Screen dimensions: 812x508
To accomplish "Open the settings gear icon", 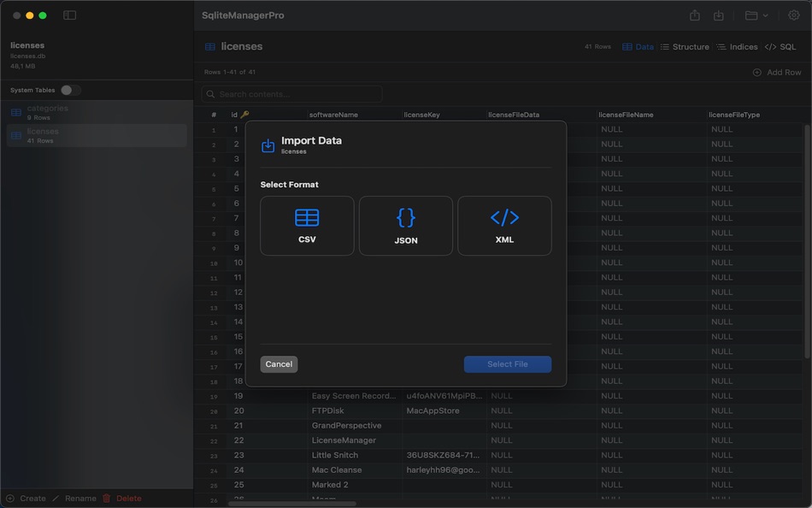I will click(793, 15).
